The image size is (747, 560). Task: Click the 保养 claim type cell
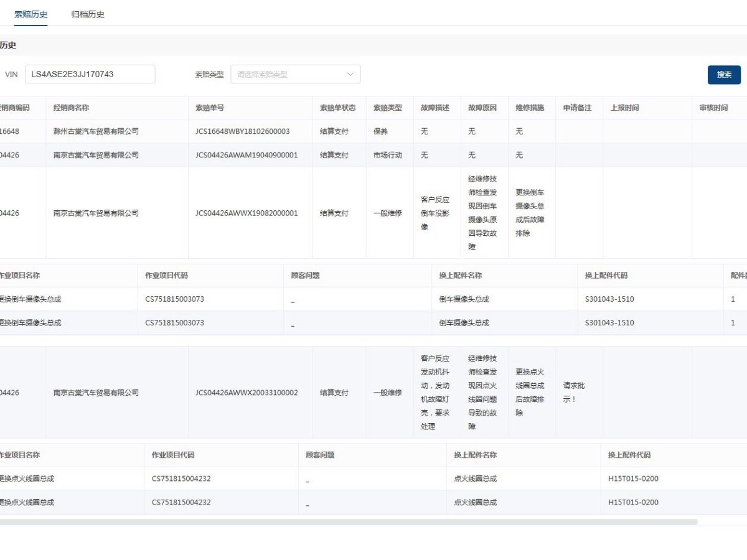(380, 131)
